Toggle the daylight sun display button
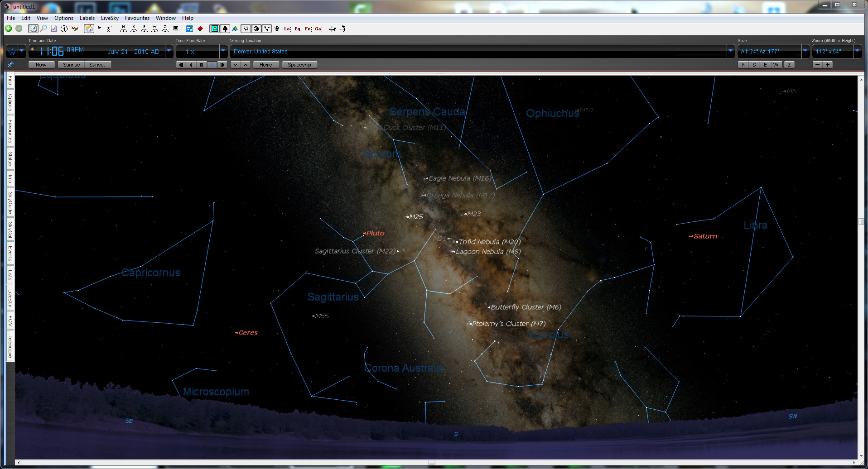868x469 pixels. 214,29
